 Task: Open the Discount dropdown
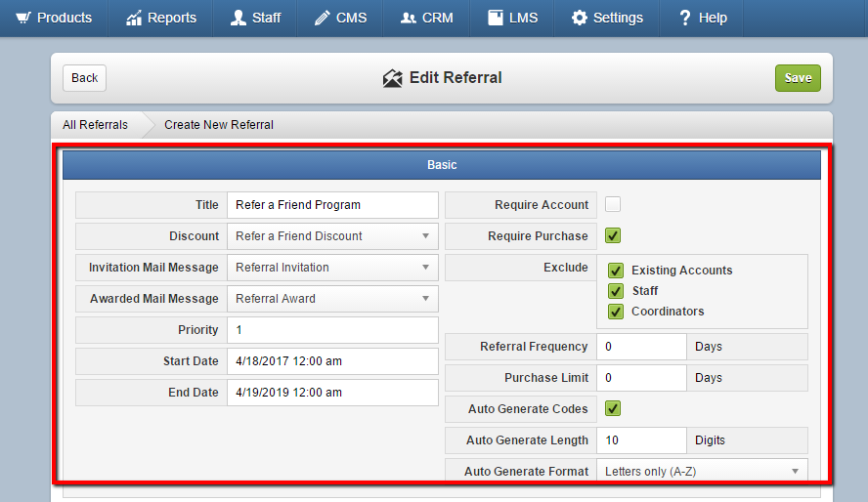pos(332,236)
